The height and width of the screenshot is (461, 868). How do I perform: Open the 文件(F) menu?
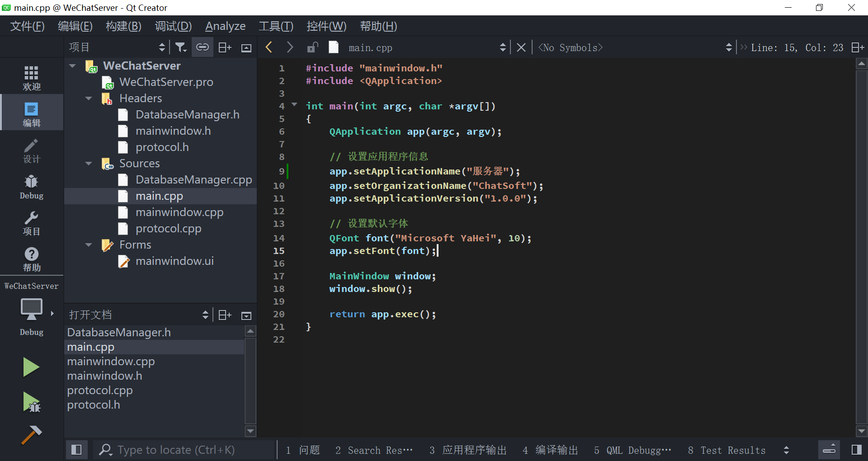[28, 26]
